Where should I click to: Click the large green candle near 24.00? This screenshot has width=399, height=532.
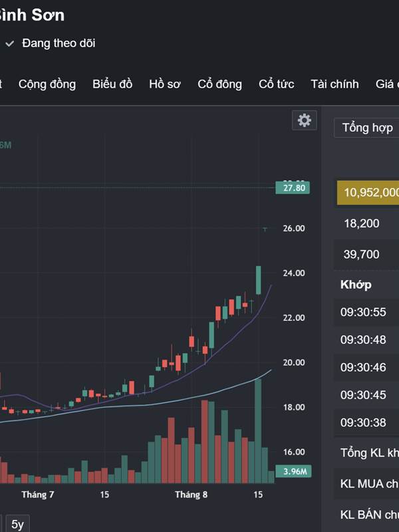click(259, 280)
